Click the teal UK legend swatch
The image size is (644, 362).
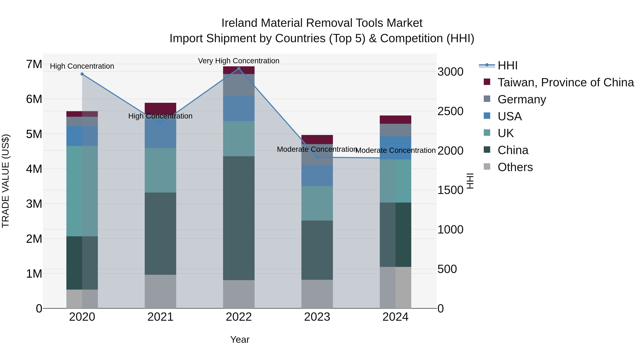pos(487,132)
